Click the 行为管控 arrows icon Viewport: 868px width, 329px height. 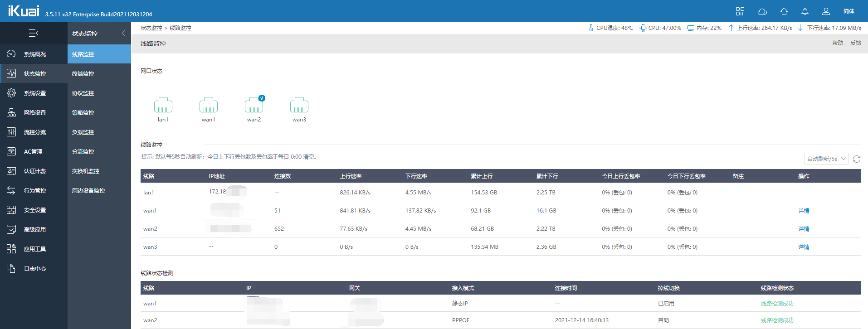[11, 190]
